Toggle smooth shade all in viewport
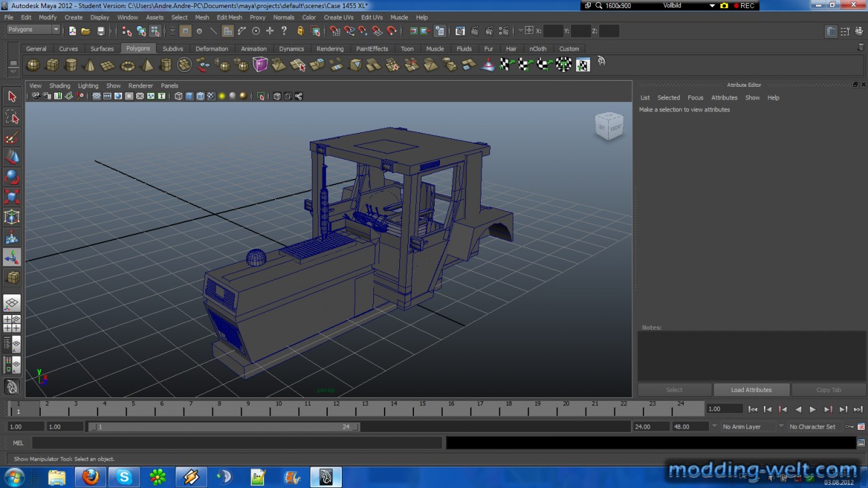 point(189,96)
